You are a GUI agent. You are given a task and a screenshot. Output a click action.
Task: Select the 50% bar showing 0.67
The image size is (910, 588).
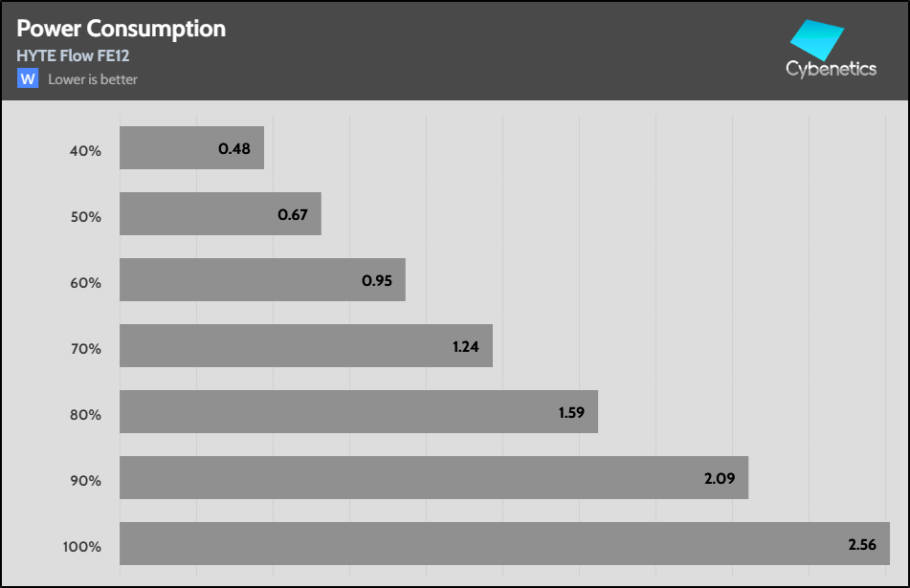pos(220,213)
